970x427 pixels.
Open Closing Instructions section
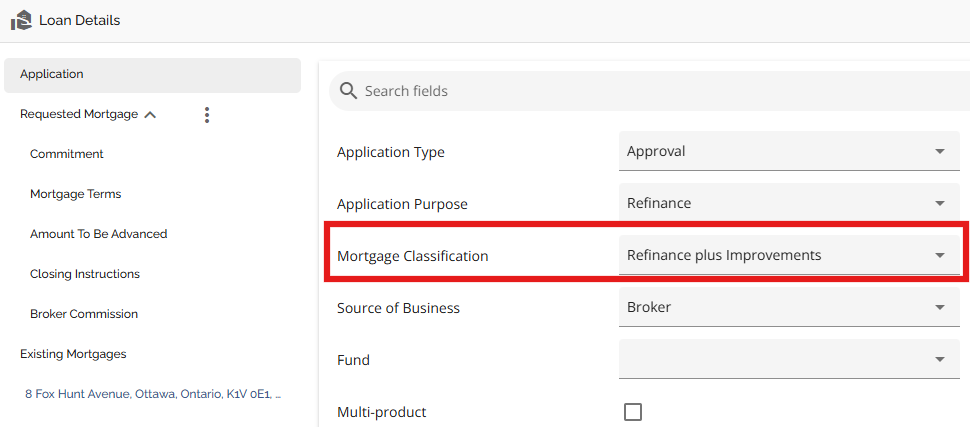coord(85,274)
